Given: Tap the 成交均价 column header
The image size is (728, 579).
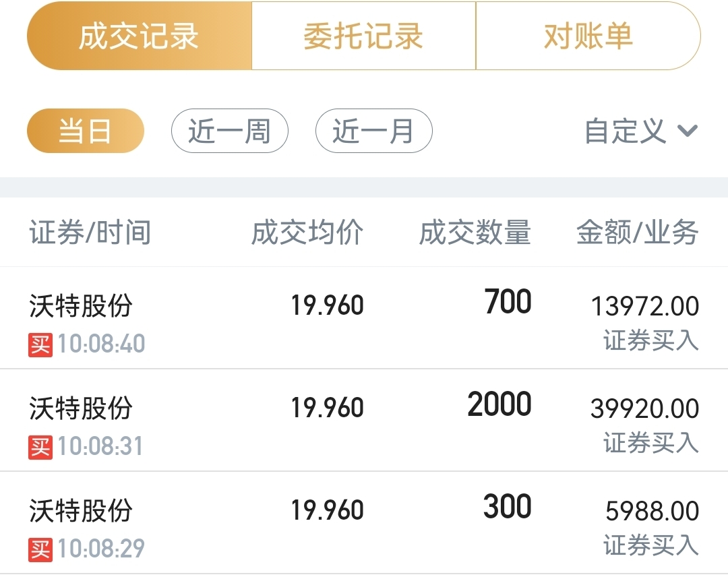Looking at the screenshot, I should (307, 233).
